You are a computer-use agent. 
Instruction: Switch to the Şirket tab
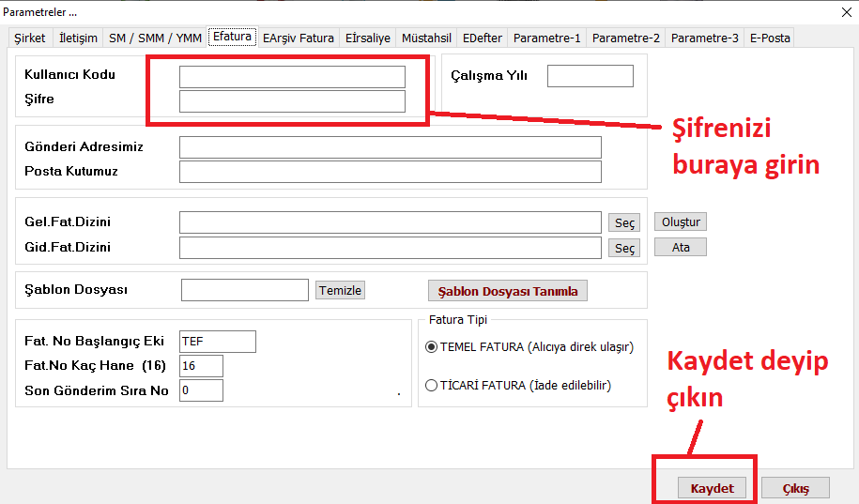29,38
